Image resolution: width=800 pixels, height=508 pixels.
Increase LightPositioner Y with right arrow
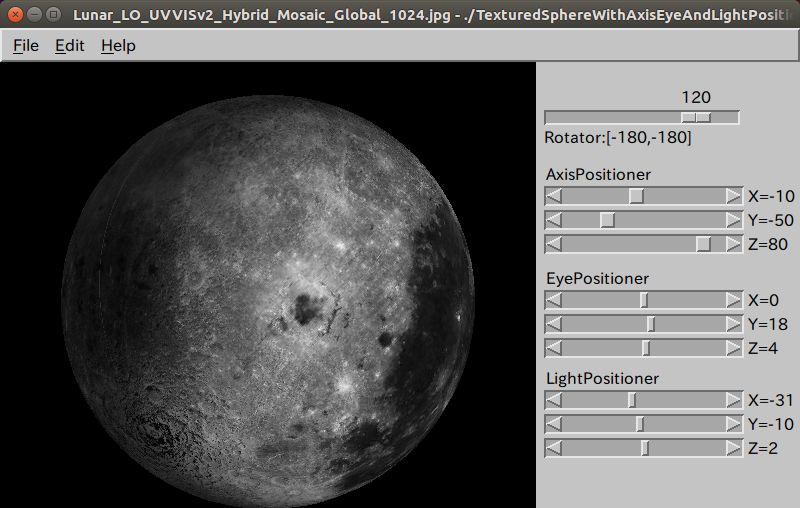pos(734,424)
